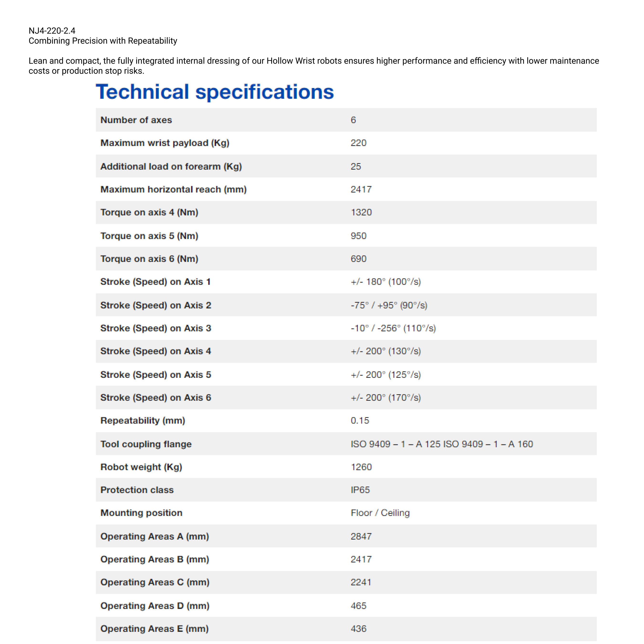
Task: Click the Repeatability value 0.15
Action: pos(360,420)
